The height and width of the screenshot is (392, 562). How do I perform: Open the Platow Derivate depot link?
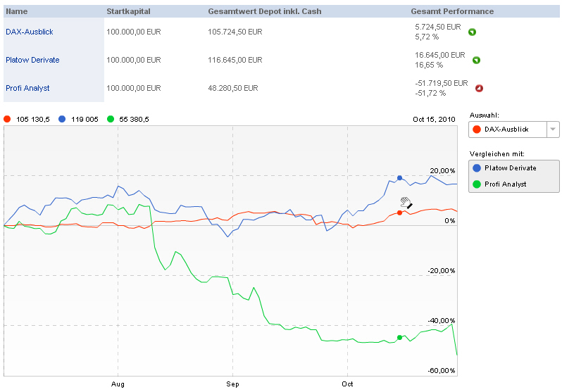click(32, 60)
